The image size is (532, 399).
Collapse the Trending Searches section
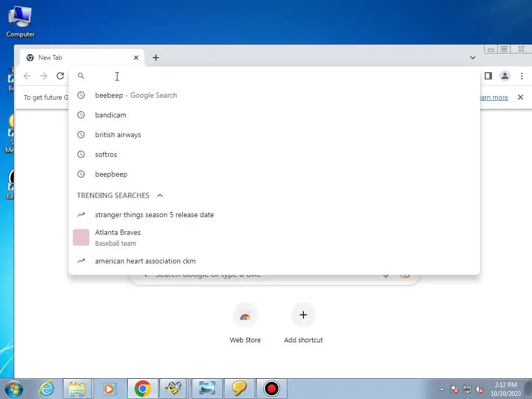[160, 195]
